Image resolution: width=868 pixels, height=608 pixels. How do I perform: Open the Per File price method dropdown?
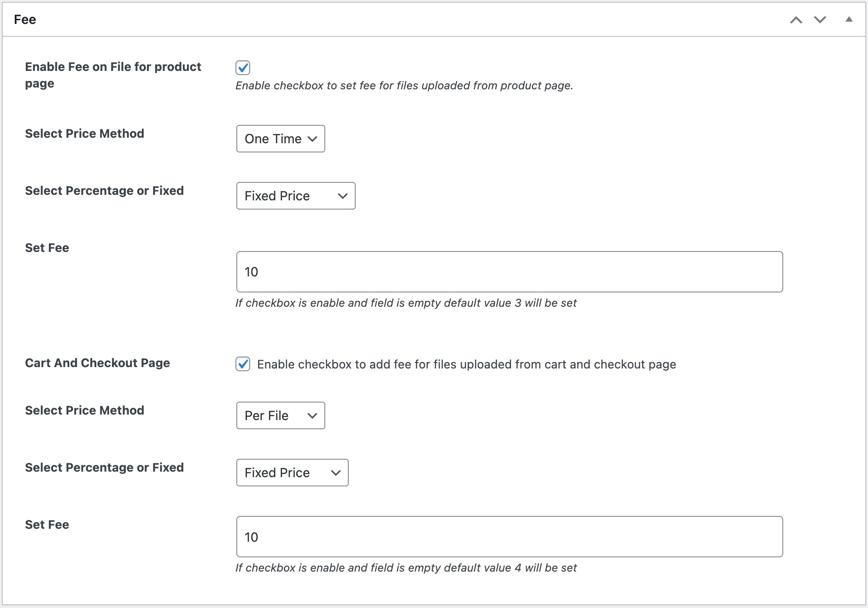click(x=280, y=415)
